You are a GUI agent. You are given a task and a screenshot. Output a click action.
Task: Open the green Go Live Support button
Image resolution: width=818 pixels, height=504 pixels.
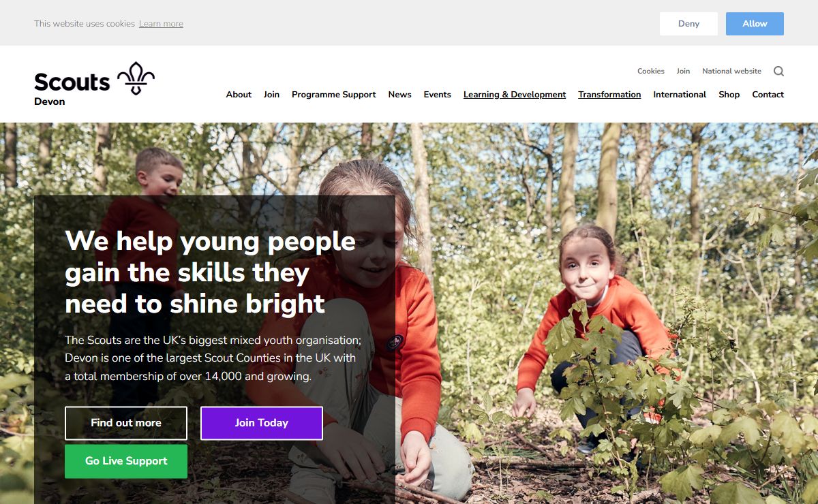click(126, 461)
